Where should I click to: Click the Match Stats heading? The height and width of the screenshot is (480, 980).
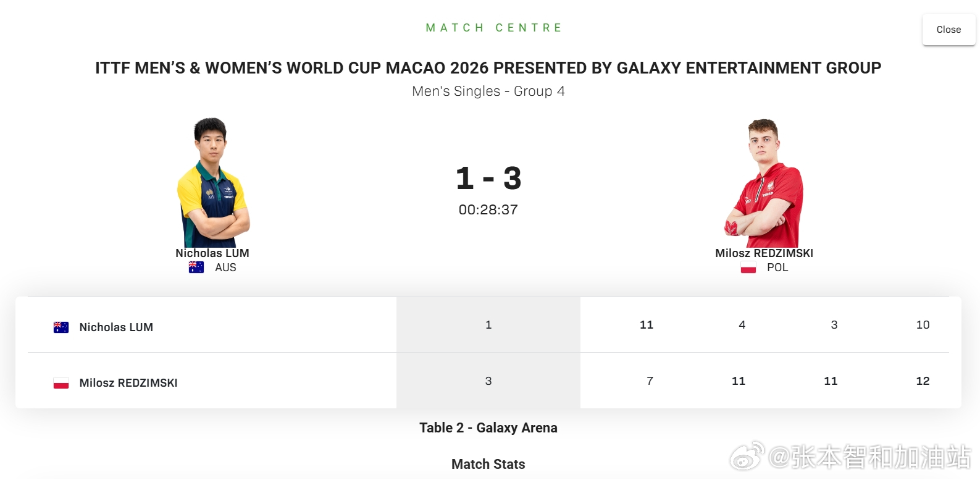coord(488,465)
